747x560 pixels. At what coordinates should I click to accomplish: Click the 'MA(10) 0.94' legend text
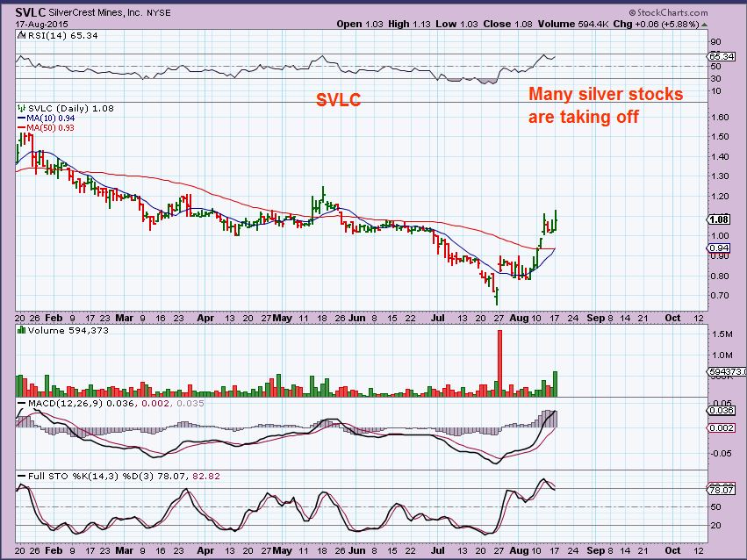51,118
